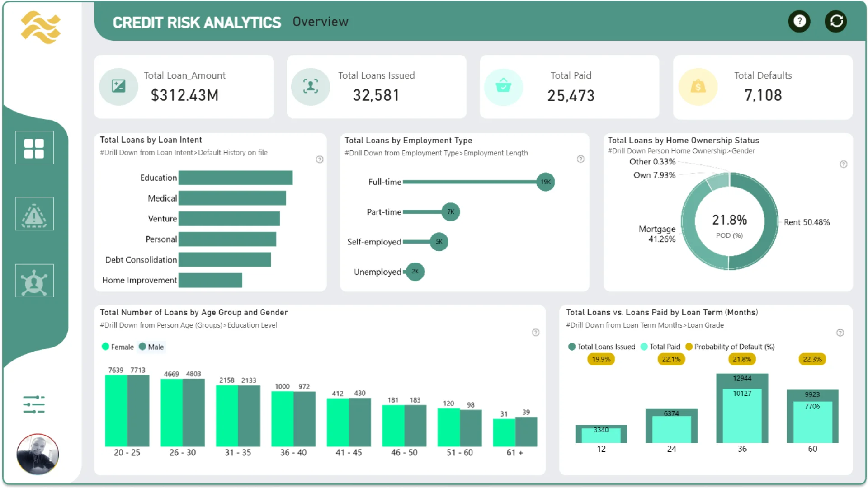
Task: Open the filter sliders icon in sidebar
Action: point(34,404)
